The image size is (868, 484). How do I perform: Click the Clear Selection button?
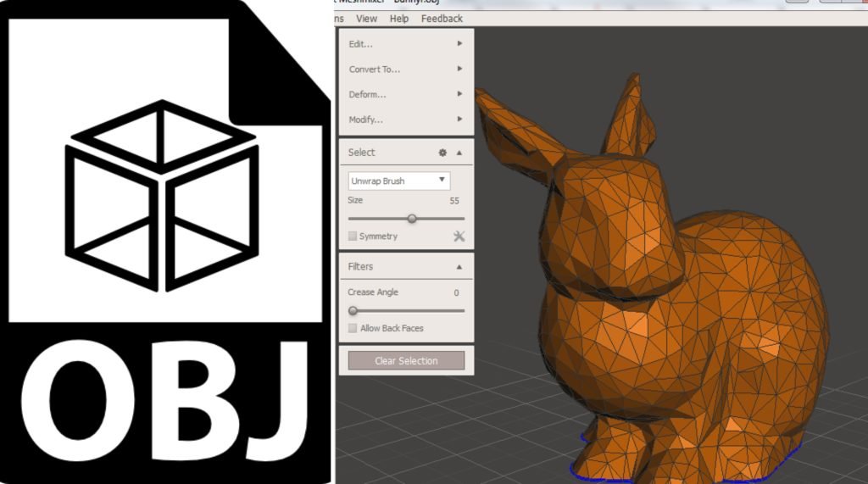[406, 360]
